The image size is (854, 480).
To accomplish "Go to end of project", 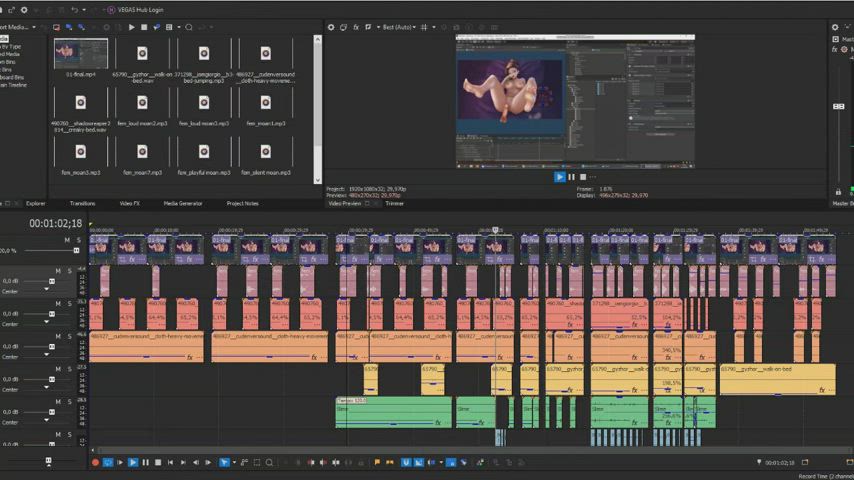I will tap(183, 462).
